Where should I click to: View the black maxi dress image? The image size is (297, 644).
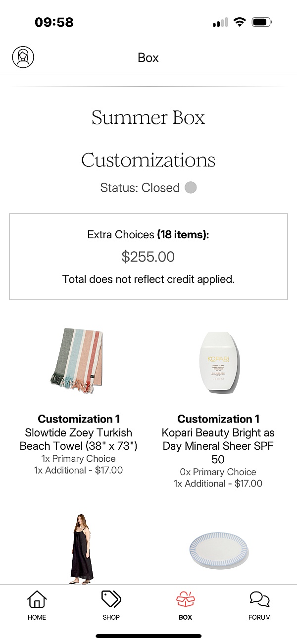[x=80, y=549]
